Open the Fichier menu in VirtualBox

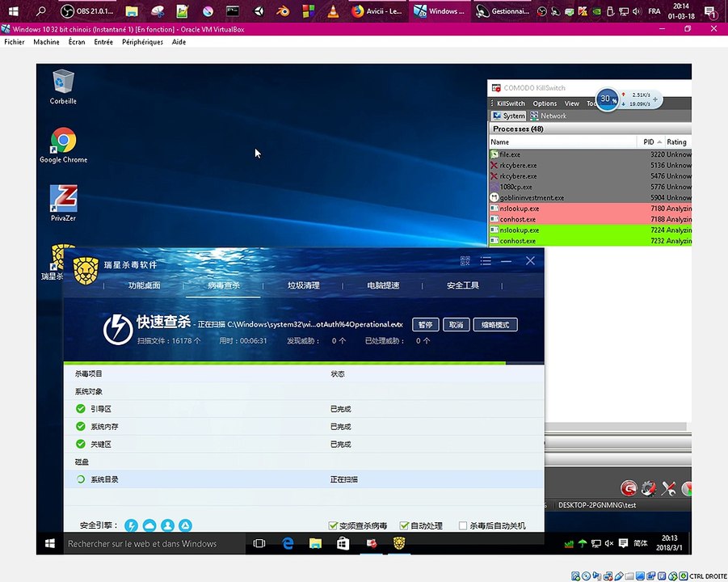(x=15, y=42)
